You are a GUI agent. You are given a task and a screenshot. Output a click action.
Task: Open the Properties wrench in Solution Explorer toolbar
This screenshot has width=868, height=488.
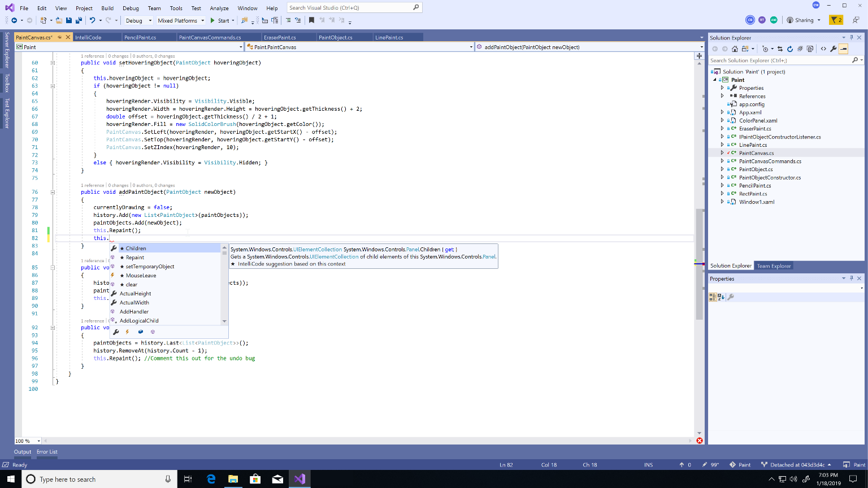[833, 49]
